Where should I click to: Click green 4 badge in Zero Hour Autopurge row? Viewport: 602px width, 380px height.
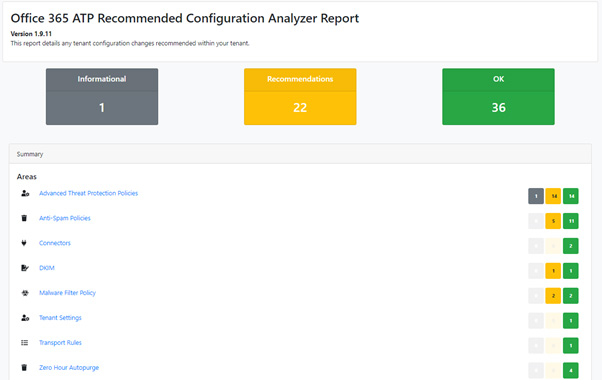571,371
